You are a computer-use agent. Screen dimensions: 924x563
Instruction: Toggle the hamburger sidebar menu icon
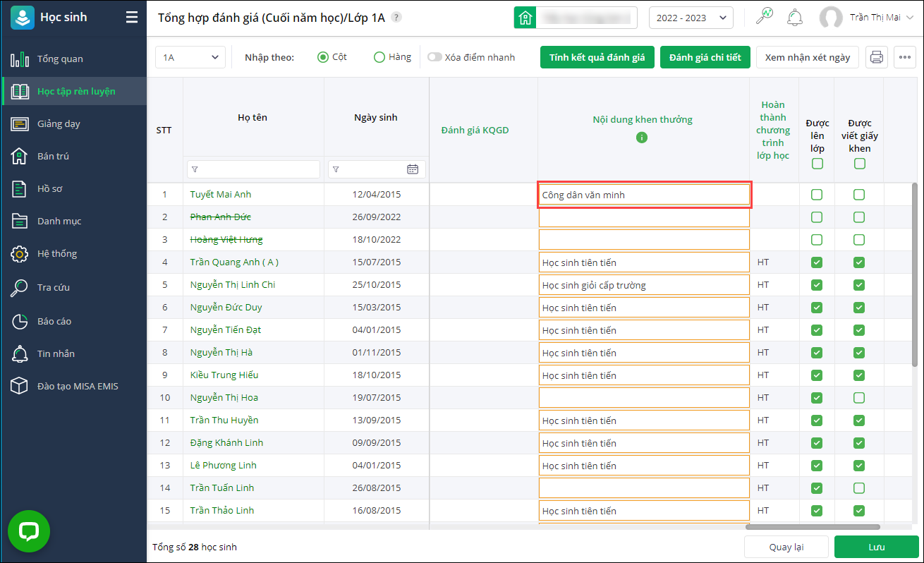tap(132, 18)
